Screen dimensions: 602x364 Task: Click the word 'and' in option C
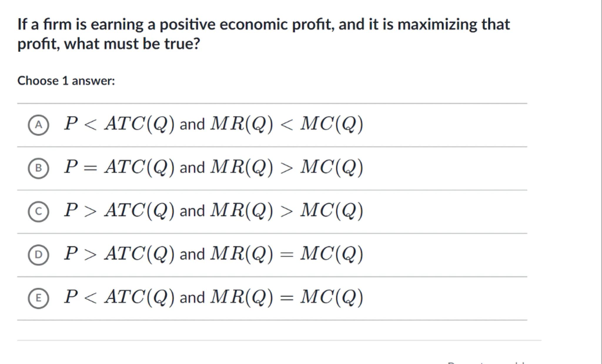[192, 211]
